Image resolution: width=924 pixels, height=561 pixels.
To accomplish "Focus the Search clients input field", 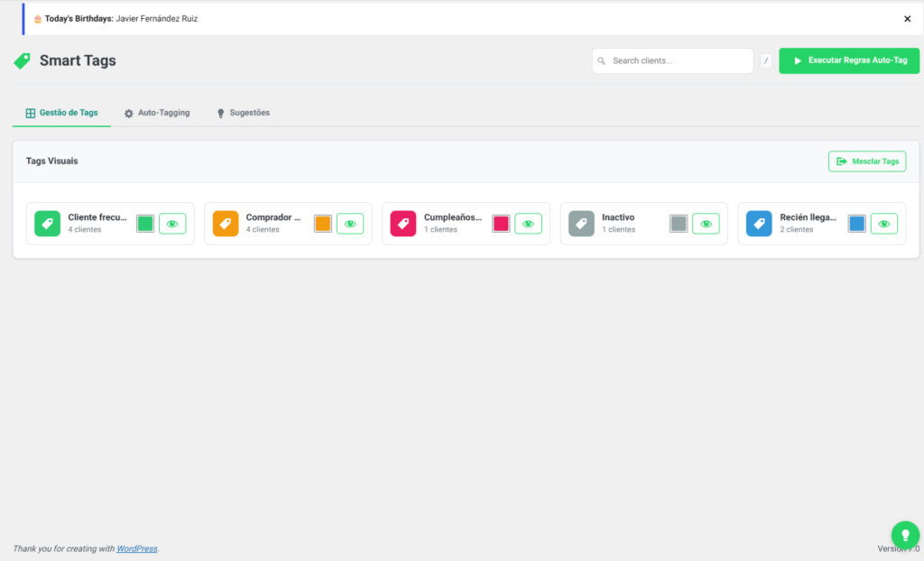I will [672, 60].
